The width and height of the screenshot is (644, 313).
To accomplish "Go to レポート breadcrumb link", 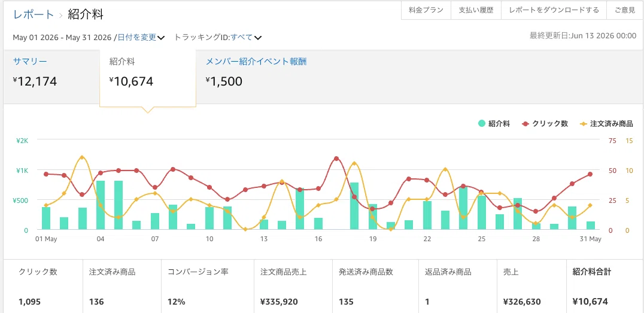I will (x=34, y=15).
